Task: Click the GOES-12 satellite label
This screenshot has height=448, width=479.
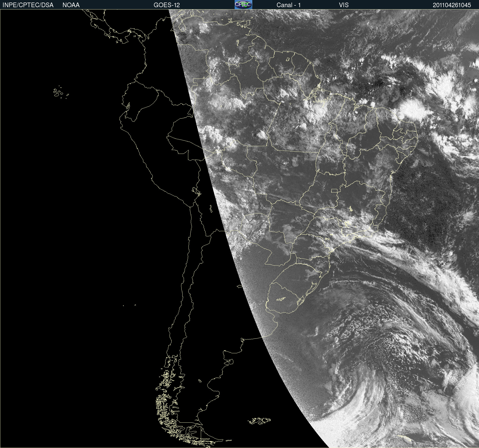Action: 167,5
